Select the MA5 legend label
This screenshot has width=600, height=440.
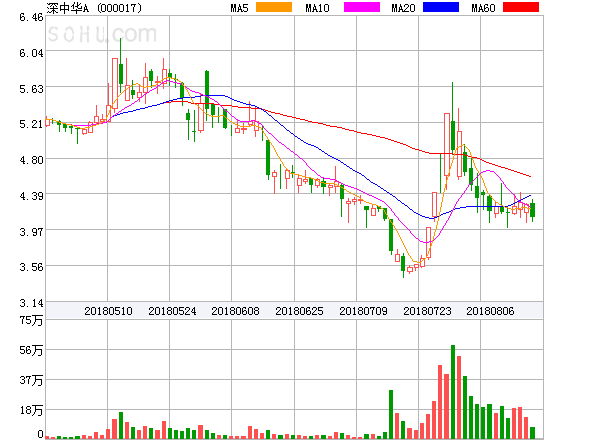tap(239, 8)
